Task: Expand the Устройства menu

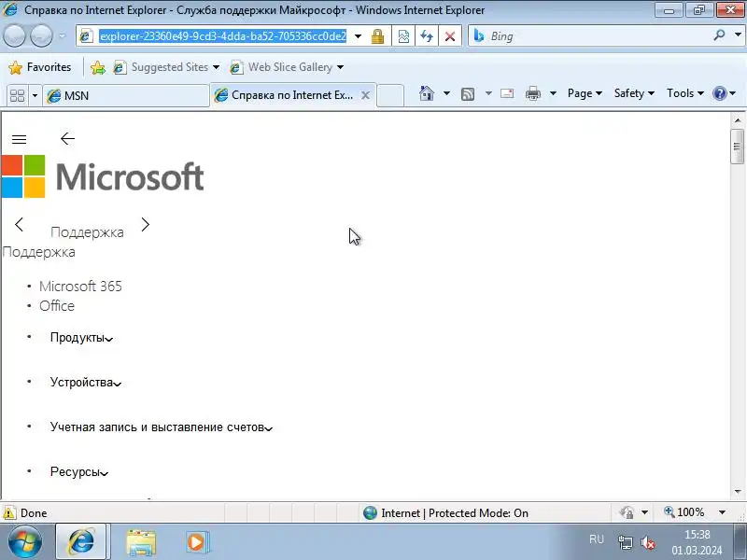Action: pos(86,383)
